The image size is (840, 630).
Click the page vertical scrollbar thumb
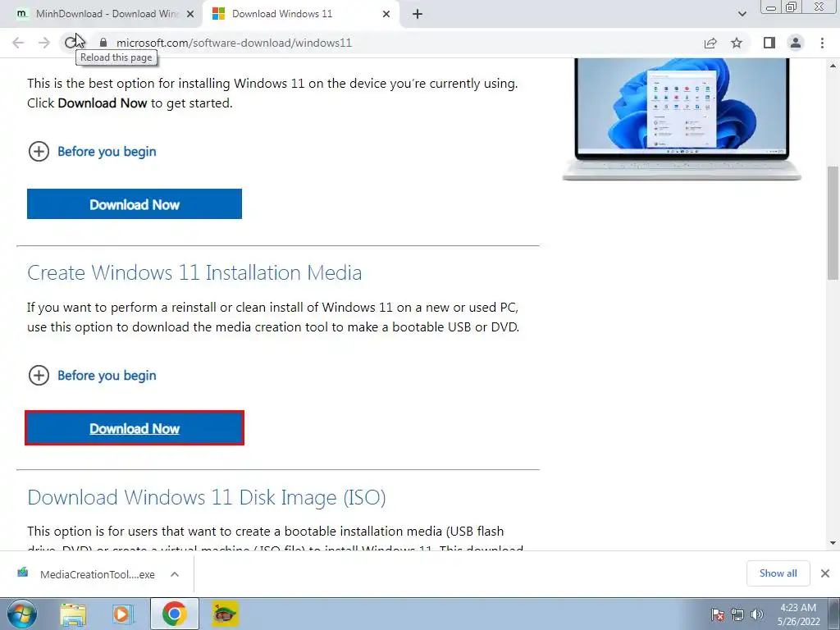[833, 223]
